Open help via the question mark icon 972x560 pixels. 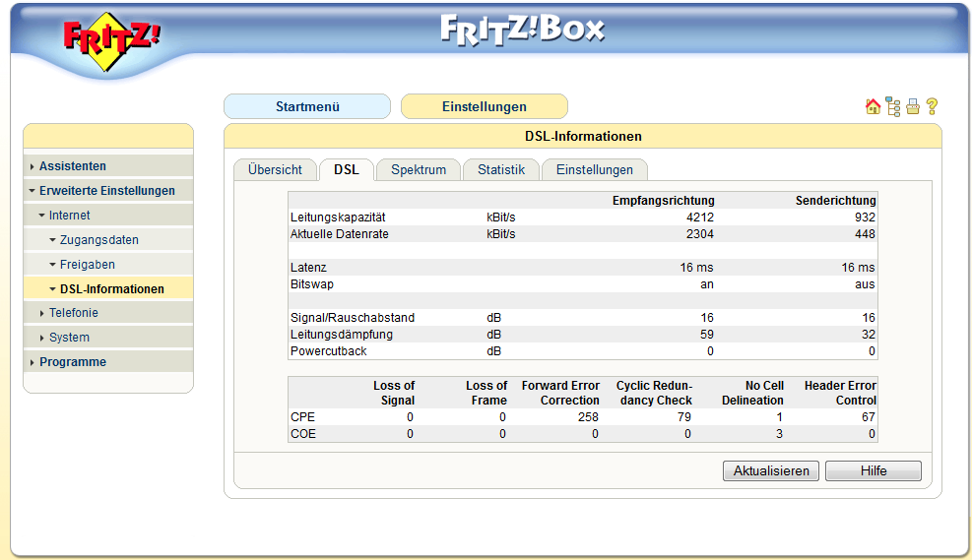(932, 106)
